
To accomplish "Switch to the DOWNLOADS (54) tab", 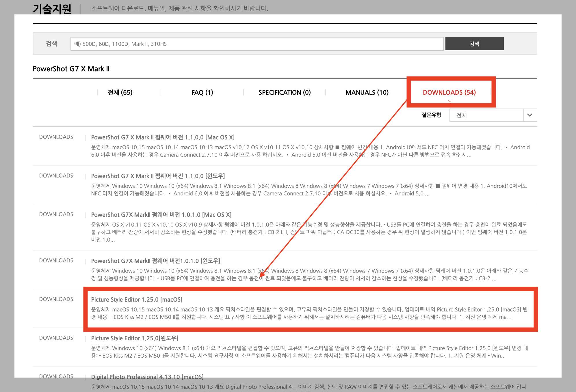I will 449,92.
